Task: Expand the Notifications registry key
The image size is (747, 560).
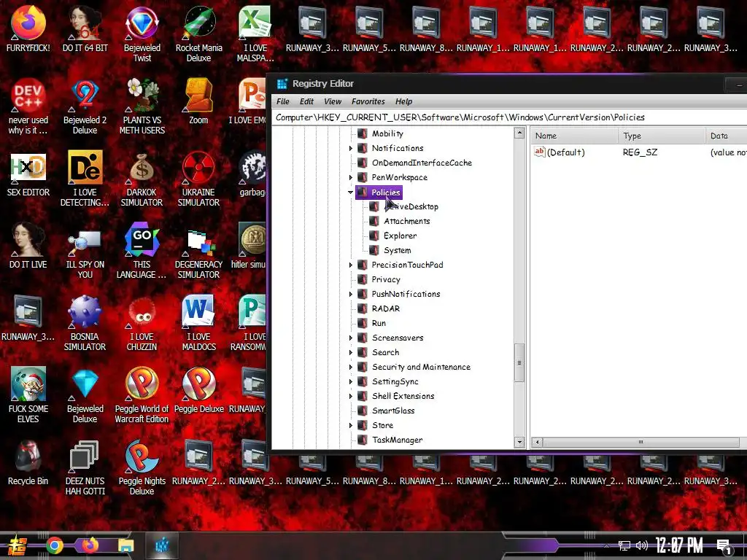Action: point(351,149)
